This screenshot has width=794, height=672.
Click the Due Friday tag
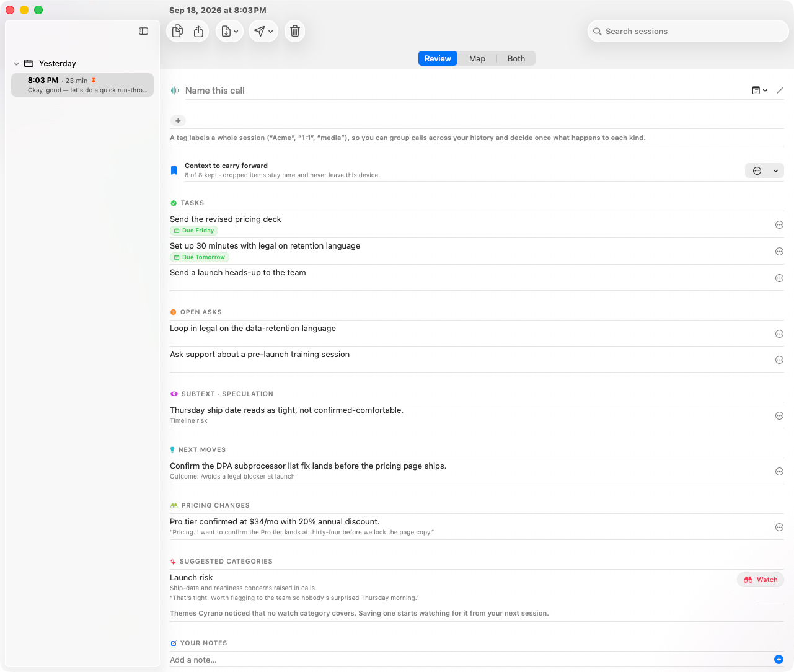click(x=194, y=231)
